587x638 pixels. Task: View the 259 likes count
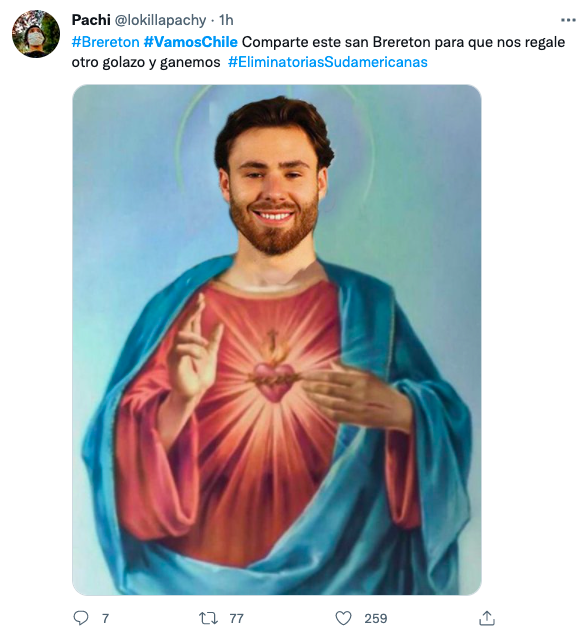point(375,618)
